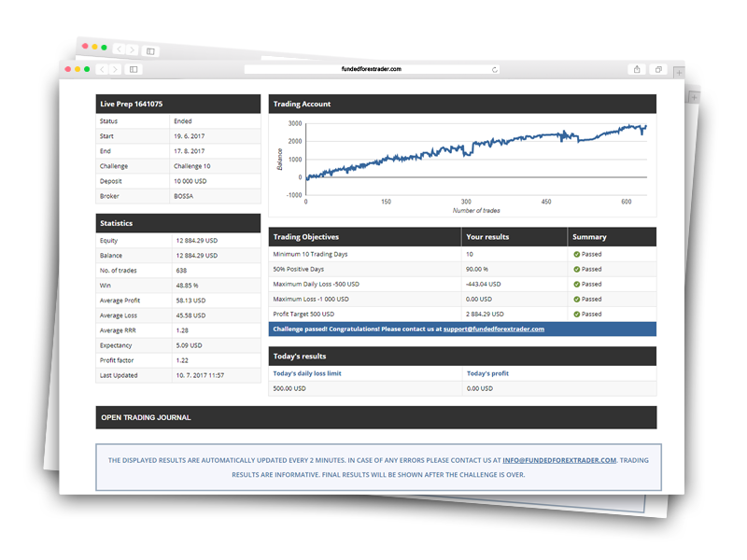Click the End date 17. 8. 2017
This screenshot has height=560, width=747.
190,151
